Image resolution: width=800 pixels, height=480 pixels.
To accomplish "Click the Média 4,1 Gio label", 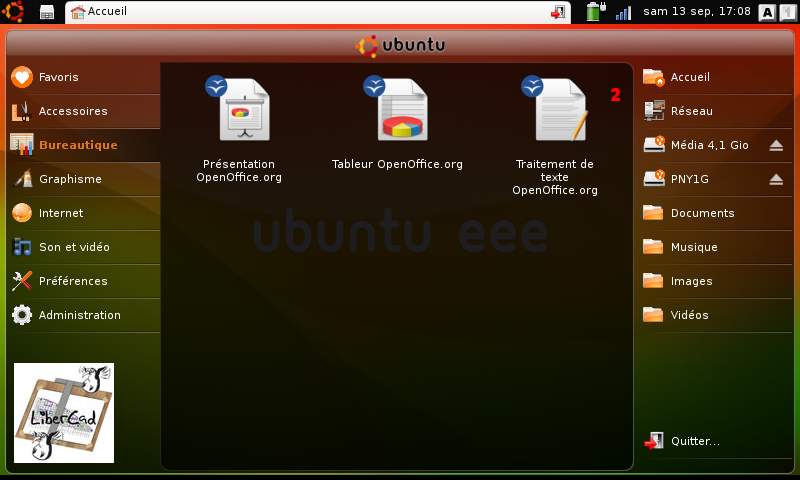I will click(709, 145).
